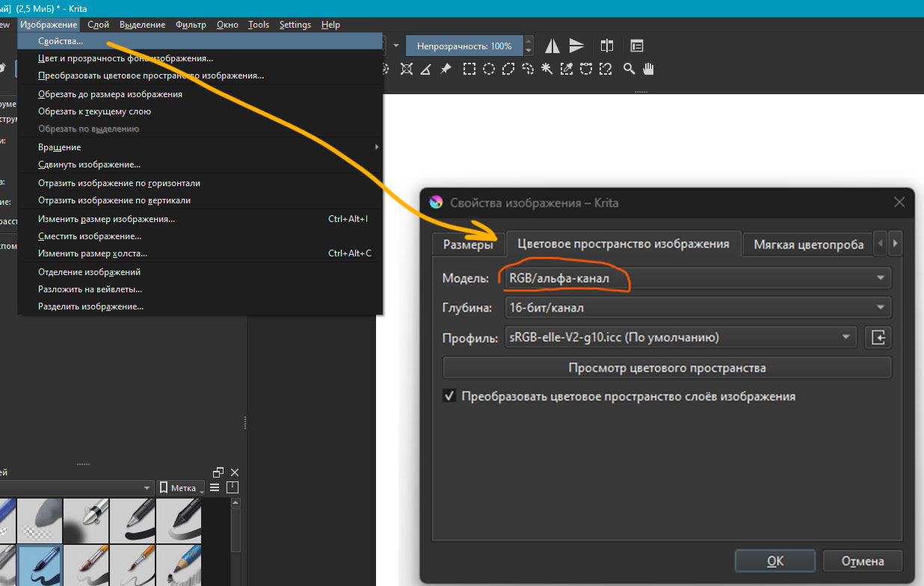Click the import profile icon button

coord(878,338)
